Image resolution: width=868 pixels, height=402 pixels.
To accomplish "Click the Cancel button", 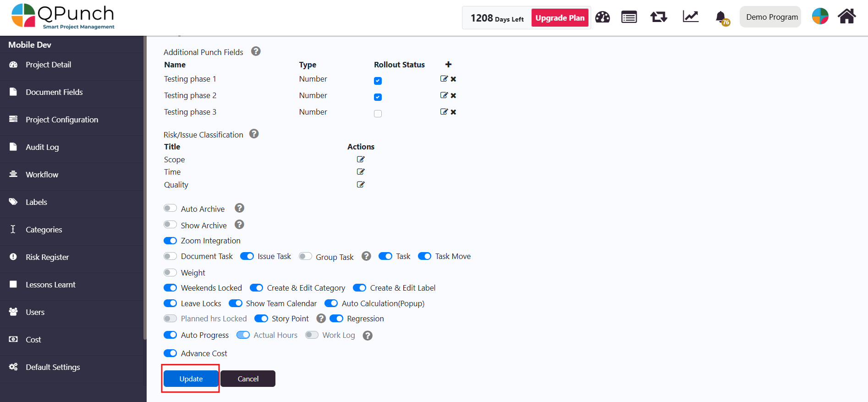I will 248,379.
